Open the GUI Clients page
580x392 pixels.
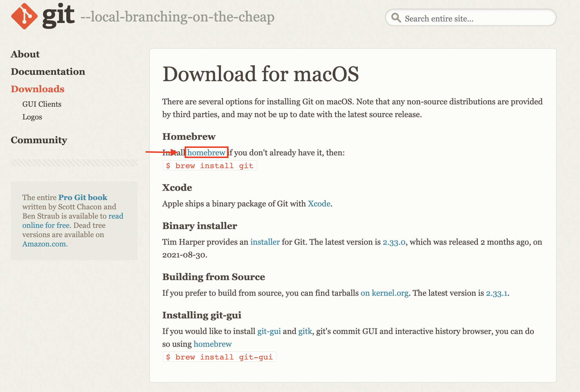click(x=42, y=104)
